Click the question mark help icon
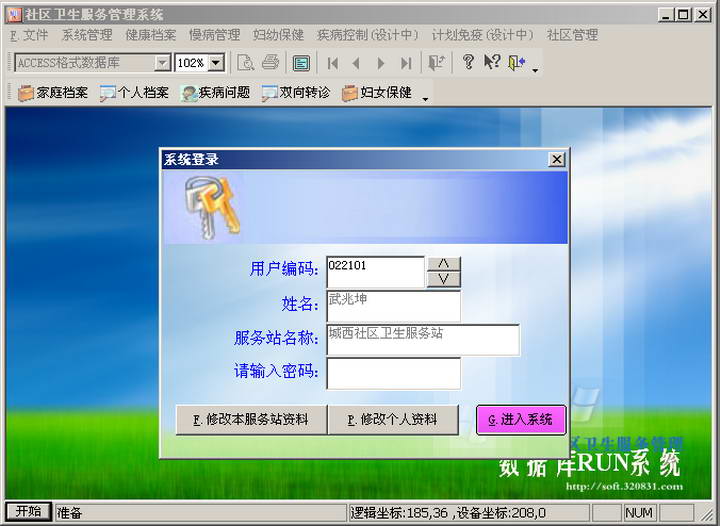This screenshot has height=526, width=720. pyautogui.click(x=468, y=63)
